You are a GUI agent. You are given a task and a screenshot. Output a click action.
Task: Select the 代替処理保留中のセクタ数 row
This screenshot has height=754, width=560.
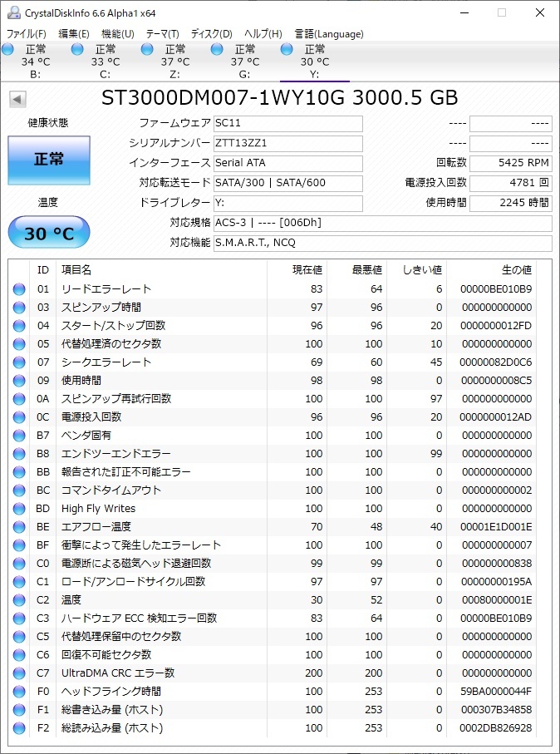(273, 636)
